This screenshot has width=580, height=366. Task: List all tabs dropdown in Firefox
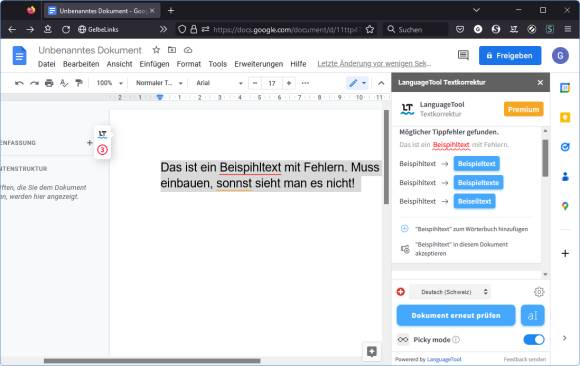pyautogui.click(x=476, y=10)
